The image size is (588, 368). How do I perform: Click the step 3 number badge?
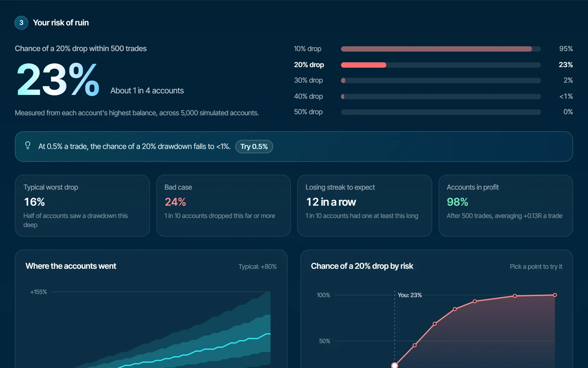coord(21,23)
